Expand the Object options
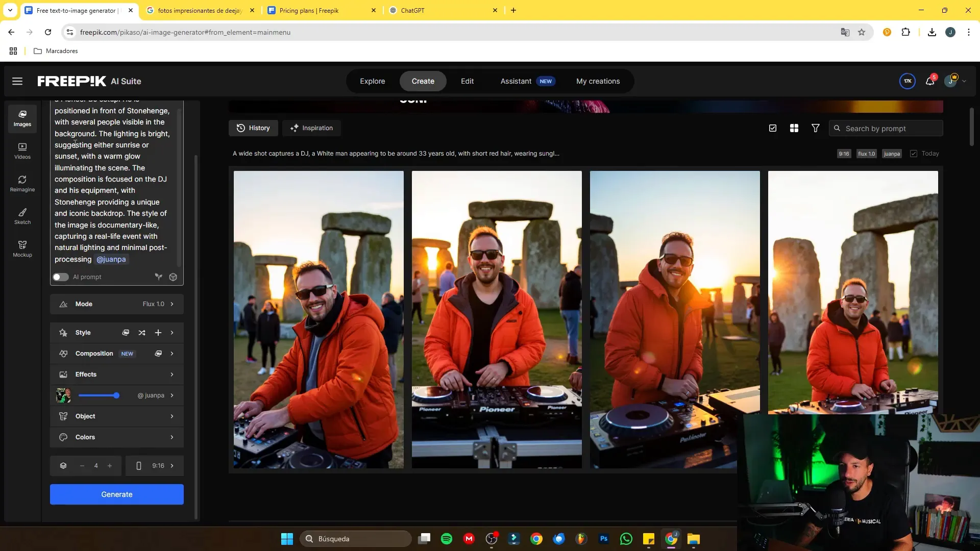Screen dimensions: 980x551 117,416
